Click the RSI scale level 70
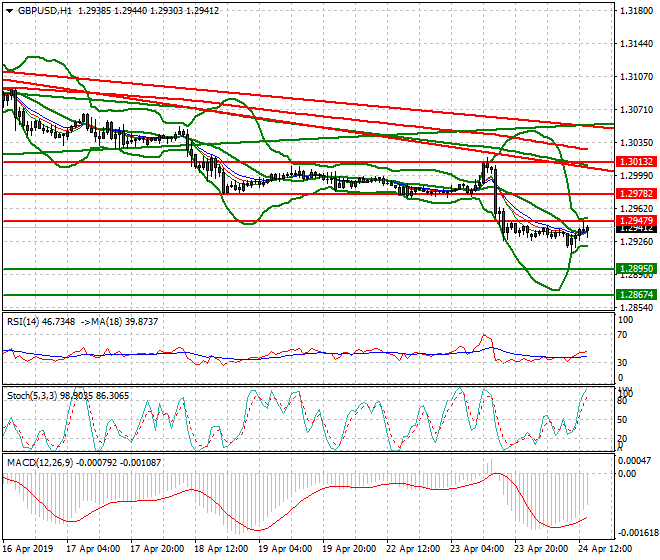 pos(622,335)
